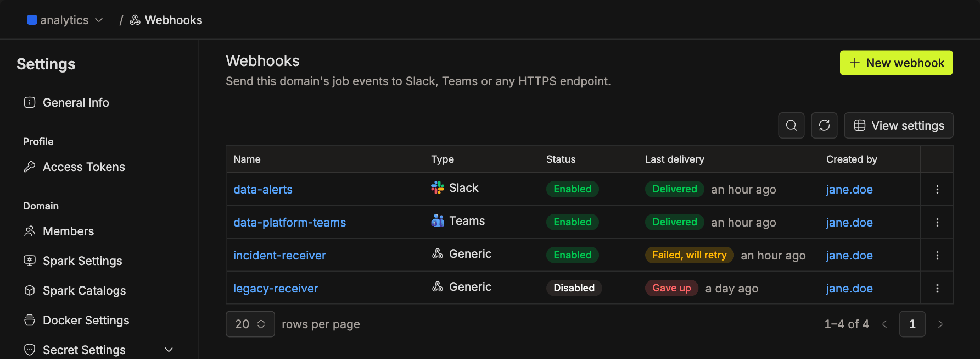
Task: Open the analytics domain dropdown
Action: tap(65, 20)
